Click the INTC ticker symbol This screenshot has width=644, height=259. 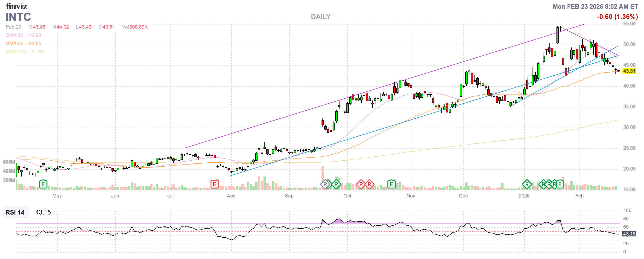[x=18, y=17]
